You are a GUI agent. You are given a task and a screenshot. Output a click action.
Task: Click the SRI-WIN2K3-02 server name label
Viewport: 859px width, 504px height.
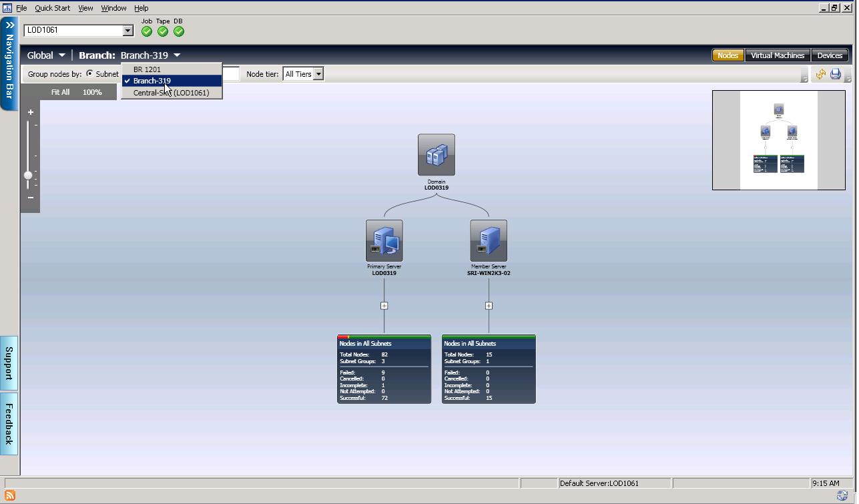(x=489, y=273)
